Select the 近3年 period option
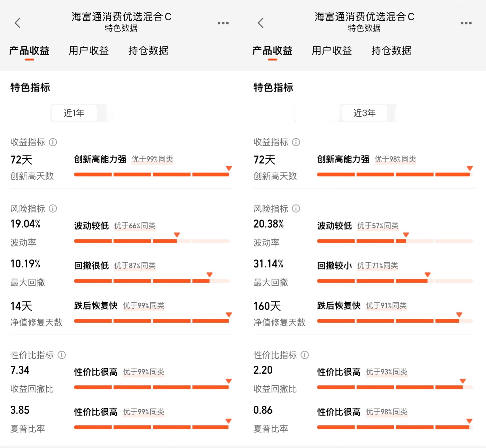This screenshot has width=486, height=448. coord(365,113)
